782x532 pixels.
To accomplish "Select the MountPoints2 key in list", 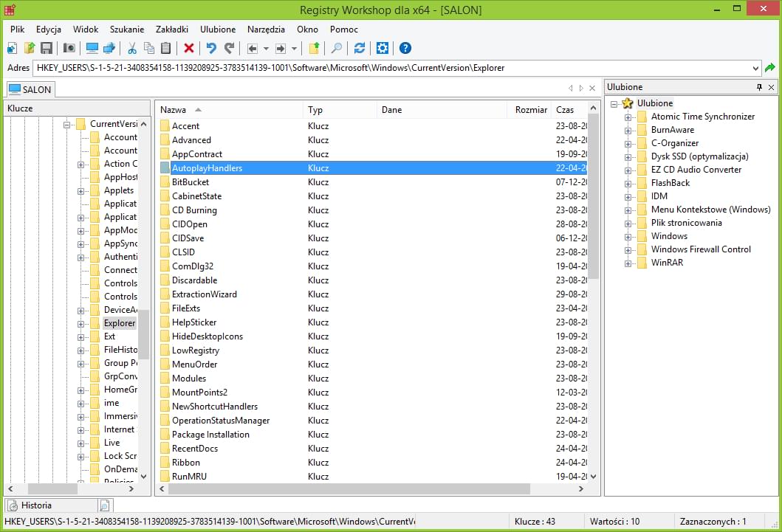I will point(199,393).
